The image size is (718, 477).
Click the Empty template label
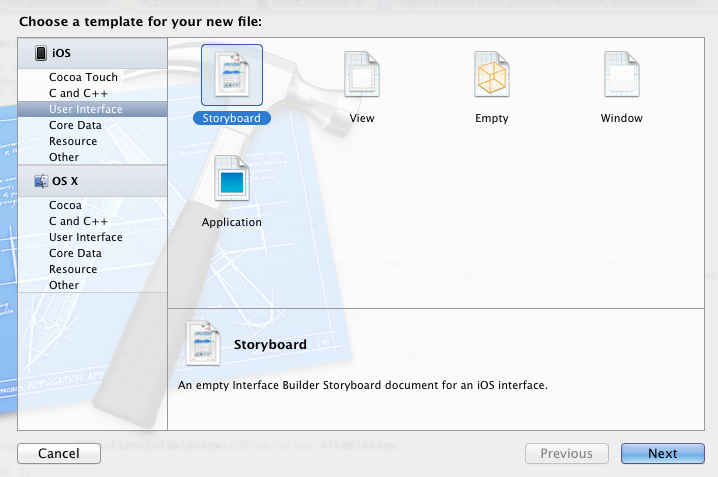[x=492, y=118]
